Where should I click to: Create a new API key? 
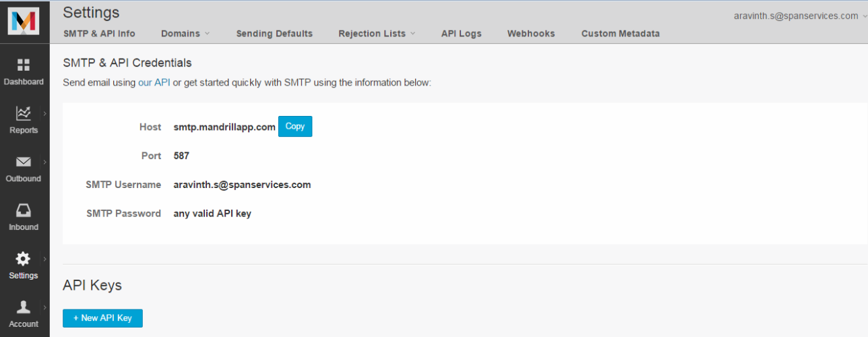pyautogui.click(x=102, y=318)
